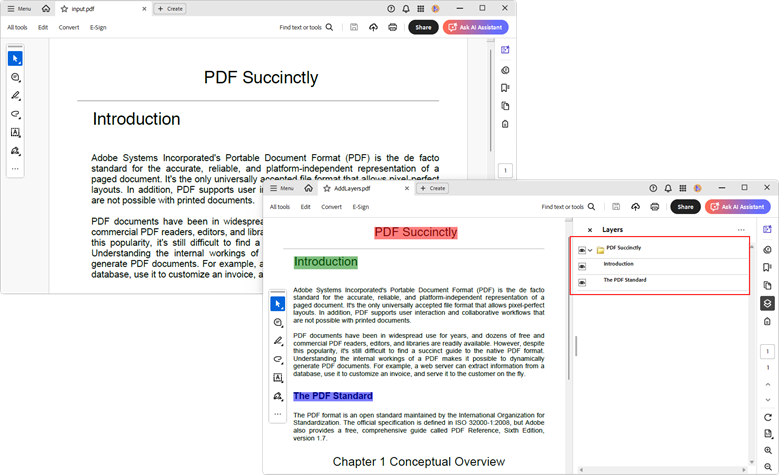Open Help icon in input.pdf window
779x475 pixels.
(x=391, y=9)
